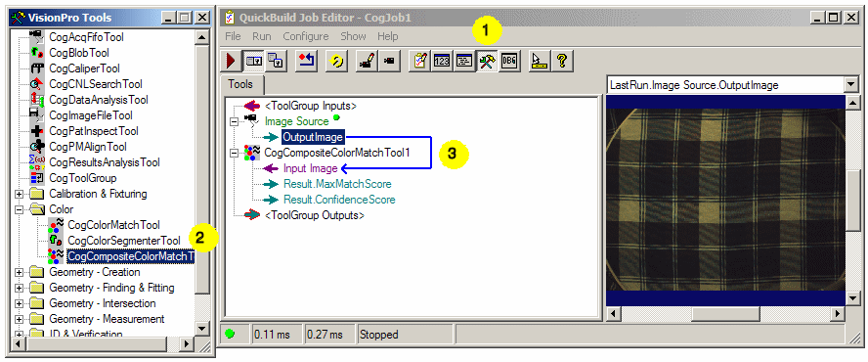The image size is (868, 362).
Task: Click the image display scroll-left arrow
Action: pyautogui.click(x=613, y=314)
